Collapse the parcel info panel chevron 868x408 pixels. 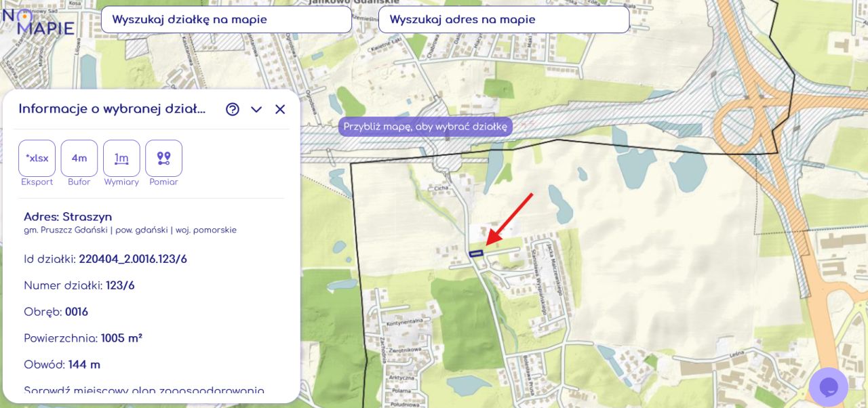[256, 109]
